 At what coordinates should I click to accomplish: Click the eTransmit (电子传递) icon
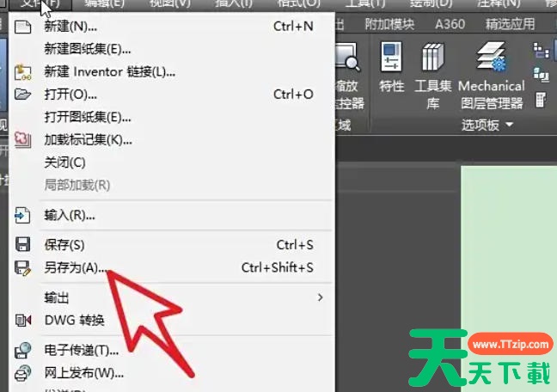(x=23, y=351)
